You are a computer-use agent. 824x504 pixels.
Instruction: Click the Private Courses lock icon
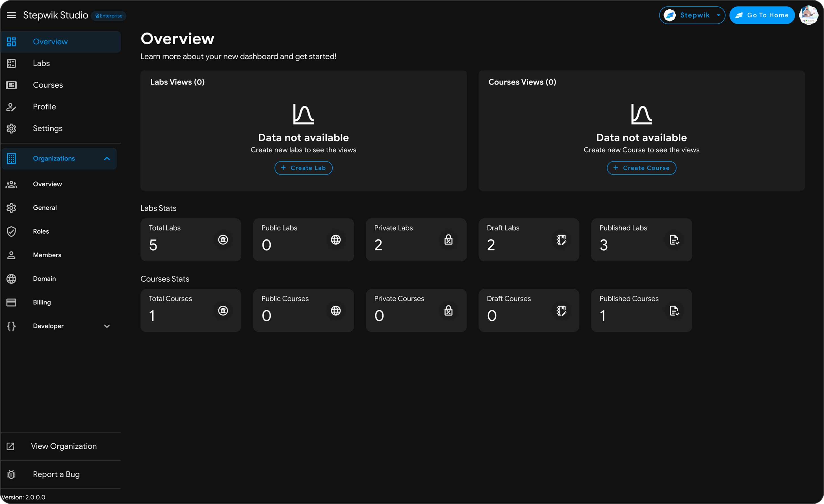click(x=448, y=311)
